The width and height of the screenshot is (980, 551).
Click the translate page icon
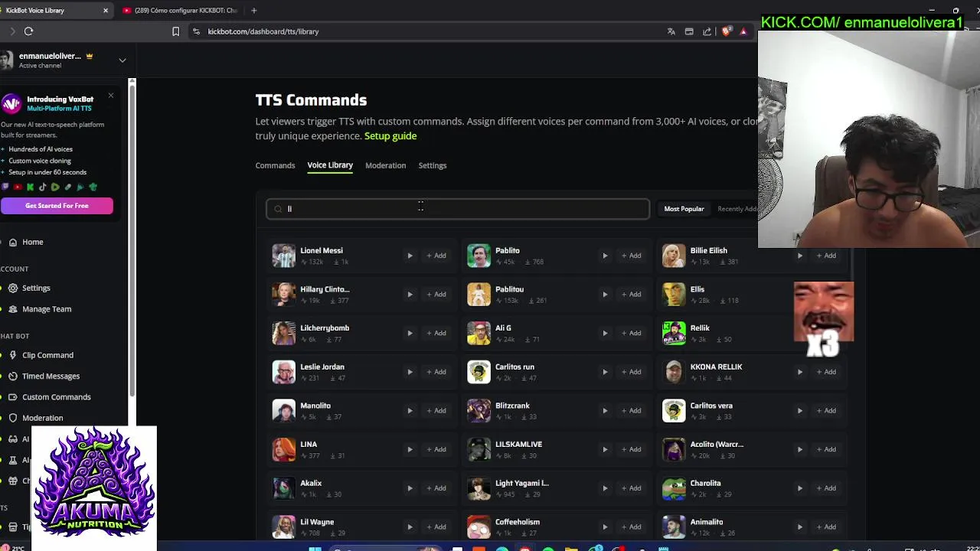click(671, 31)
